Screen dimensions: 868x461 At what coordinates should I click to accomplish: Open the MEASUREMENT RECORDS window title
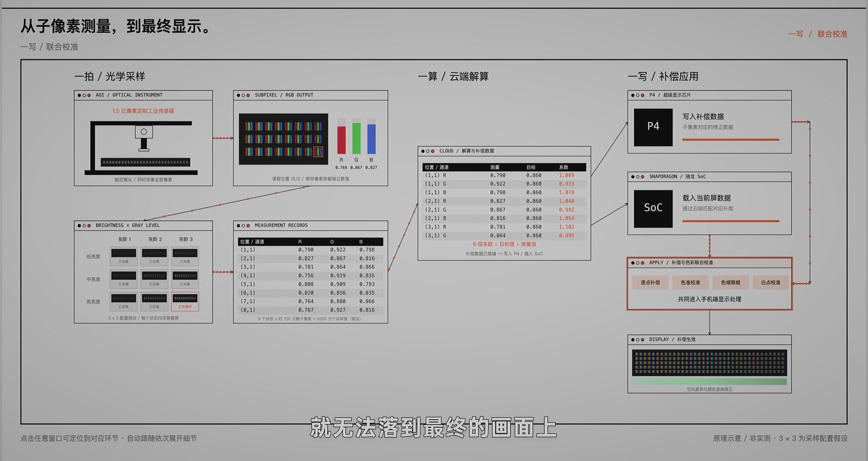[281, 225]
